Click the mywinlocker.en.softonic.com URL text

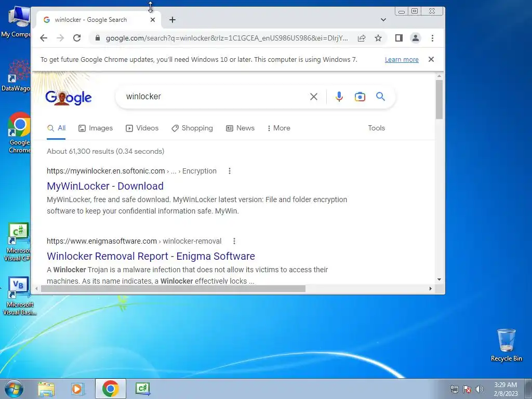(106, 171)
